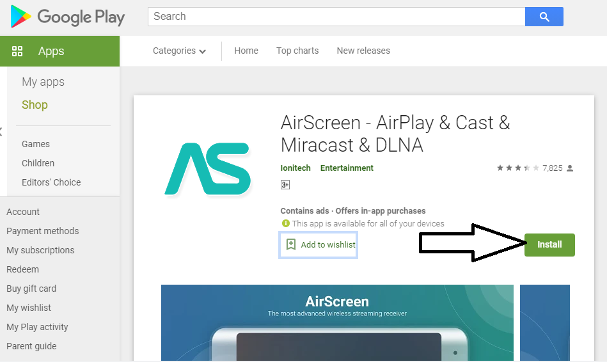Select Shop in sidebar
Viewport: 607px width, 364px height.
point(35,104)
